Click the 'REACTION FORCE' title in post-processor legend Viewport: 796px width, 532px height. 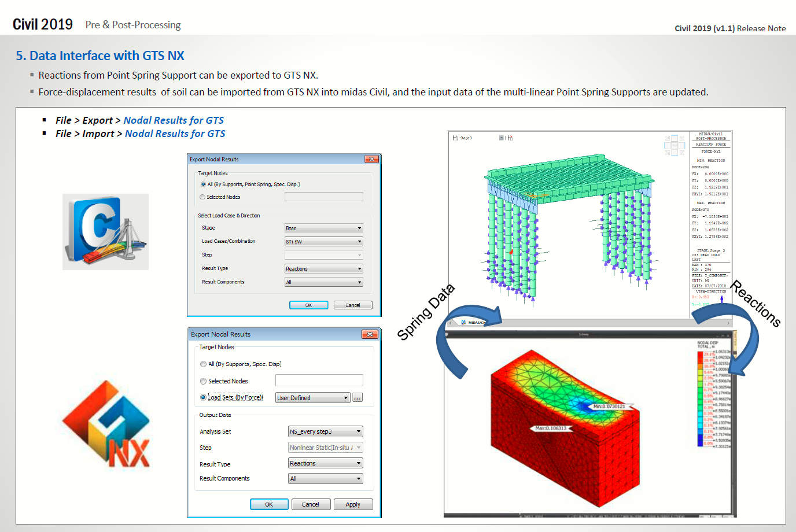(x=711, y=145)
